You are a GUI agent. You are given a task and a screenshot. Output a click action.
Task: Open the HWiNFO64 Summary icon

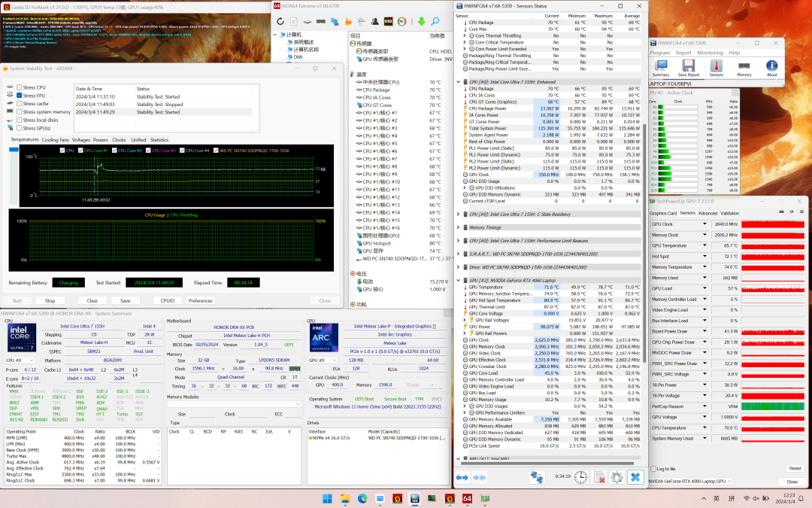661,66
